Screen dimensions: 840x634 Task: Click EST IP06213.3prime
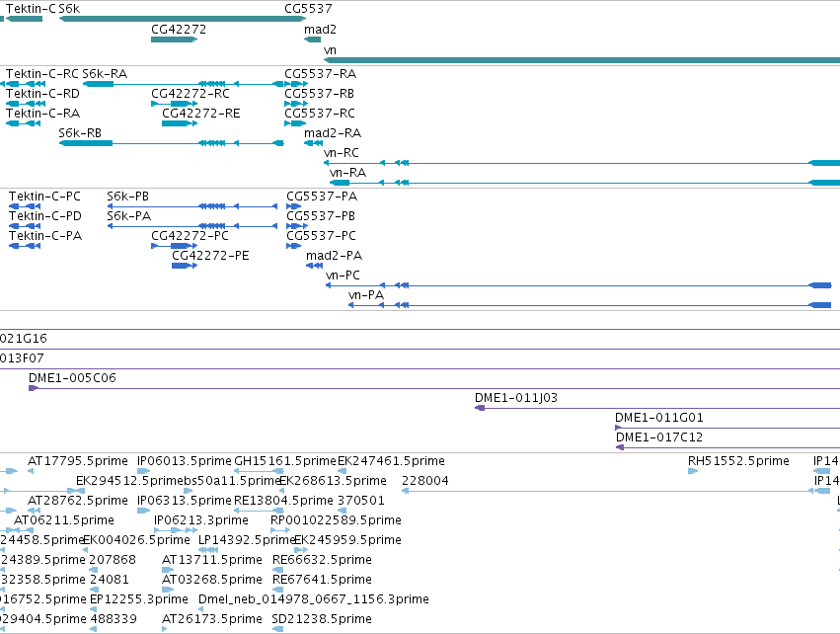(x=176, y=531)
